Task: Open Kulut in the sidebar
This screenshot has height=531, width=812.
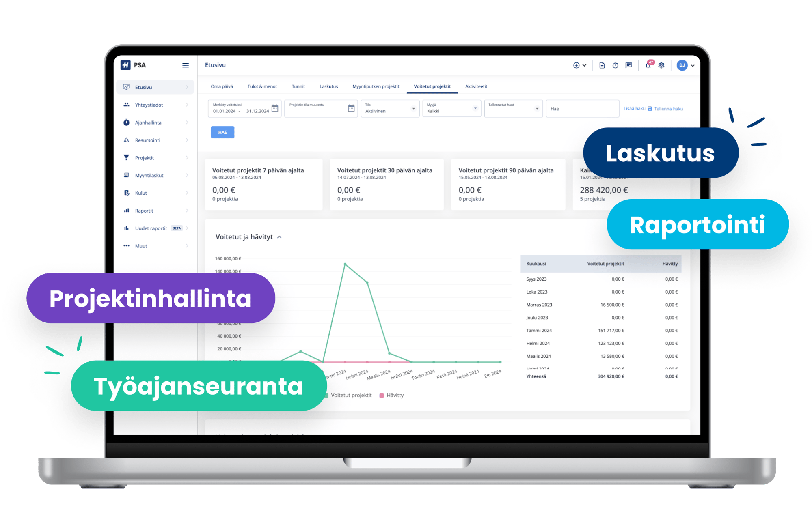Action: (x=156, y=193)
